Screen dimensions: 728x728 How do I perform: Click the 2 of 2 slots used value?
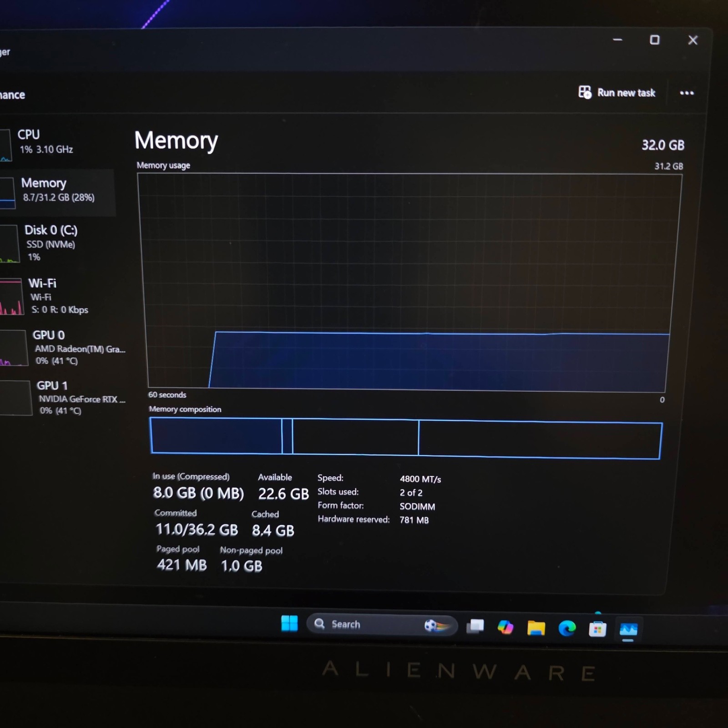(x=411, y=493)
